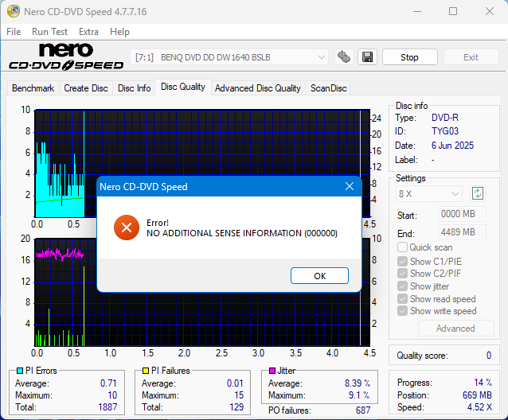Viewport: 508px width, 420px height.
Task: Click the red error icon in dialog
Action: coord(126,227)
